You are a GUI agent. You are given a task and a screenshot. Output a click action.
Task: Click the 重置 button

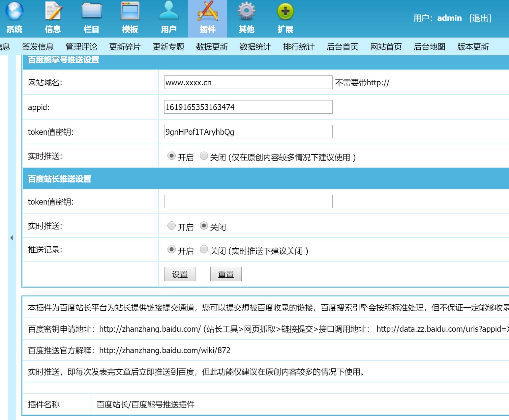pos(226,274)
